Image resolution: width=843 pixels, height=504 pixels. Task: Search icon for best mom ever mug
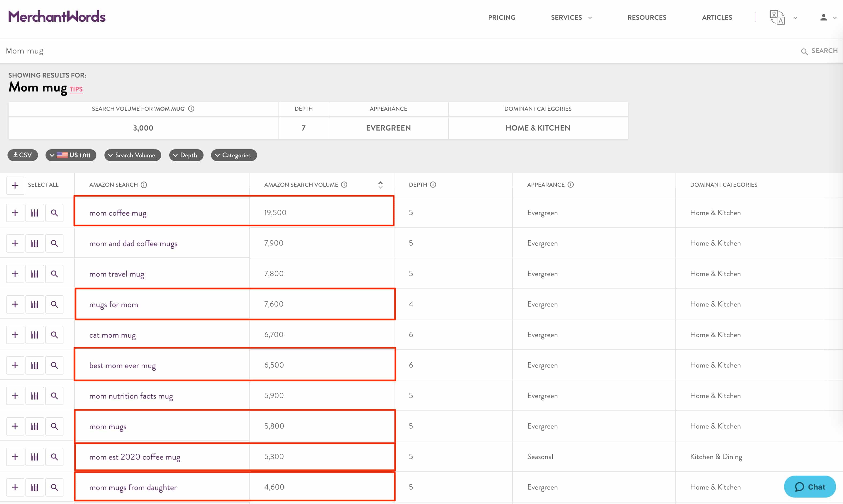coord(54,365)
